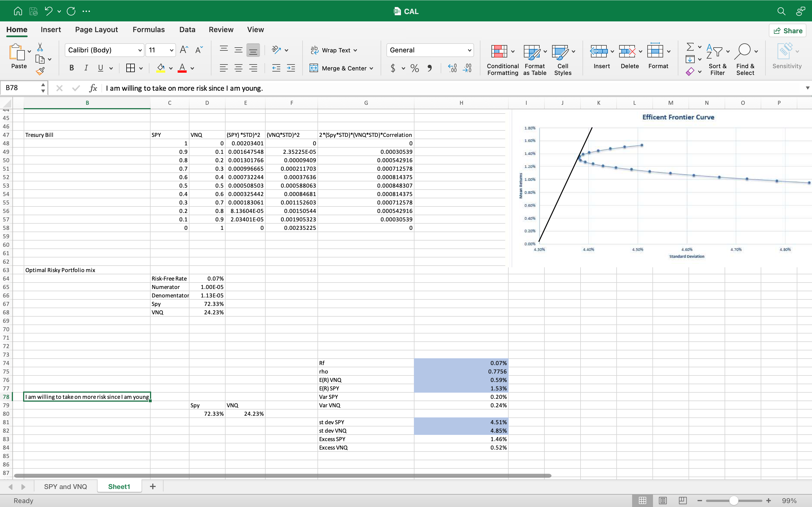The image size is (812, 507).
Task: Open Conditional Formatting options
Action: point(502,59)
